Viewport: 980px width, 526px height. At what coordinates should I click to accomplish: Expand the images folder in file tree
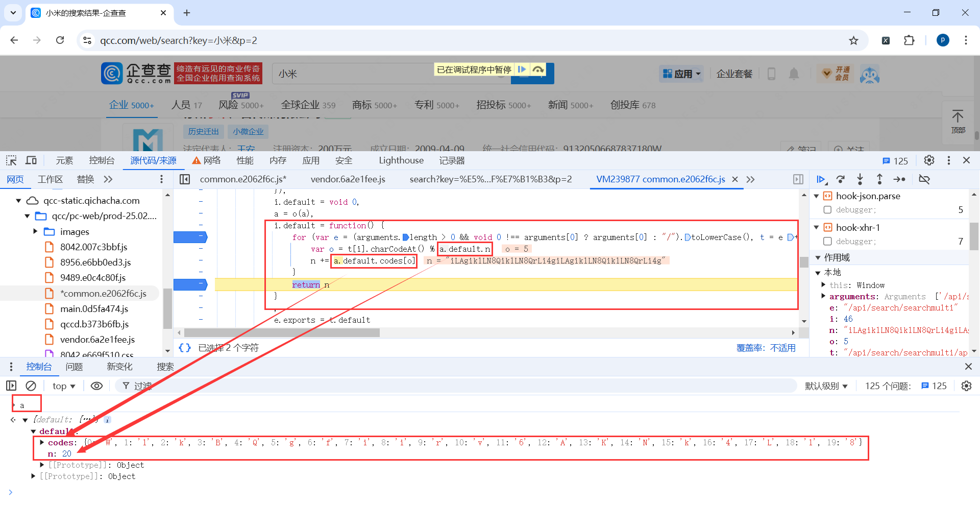click(x=35, y=231)
